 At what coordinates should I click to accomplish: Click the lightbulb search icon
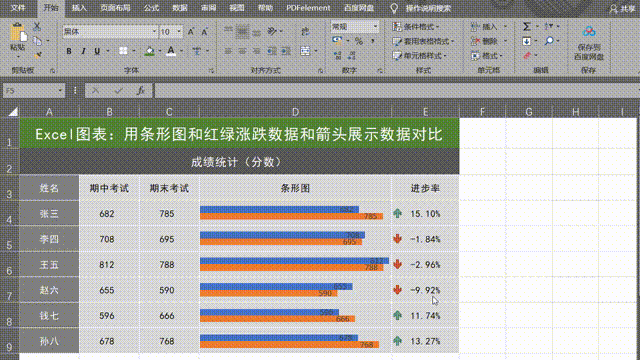pos(394,8)
